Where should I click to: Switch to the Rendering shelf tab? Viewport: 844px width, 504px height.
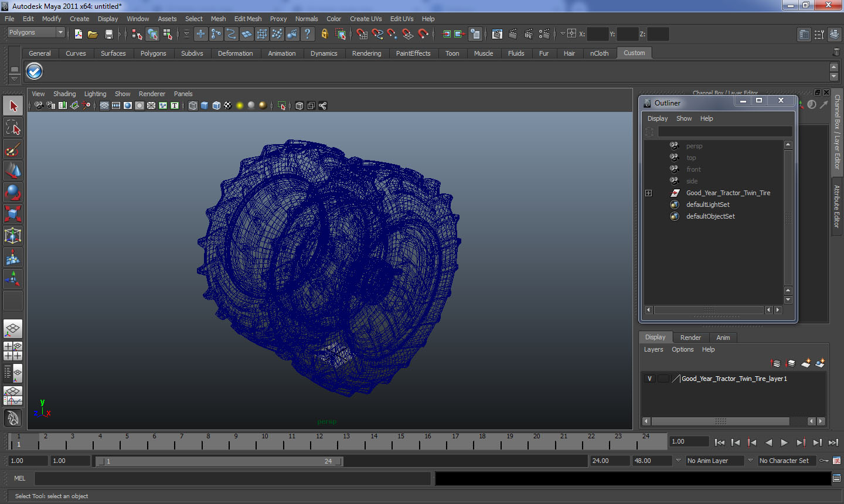[x=366, y=53]
